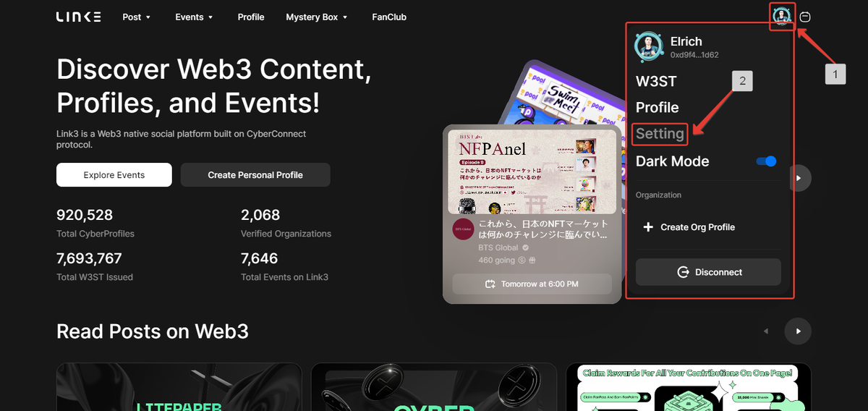Click the previous arrow in Read Posts section

(x=766, y=331)
